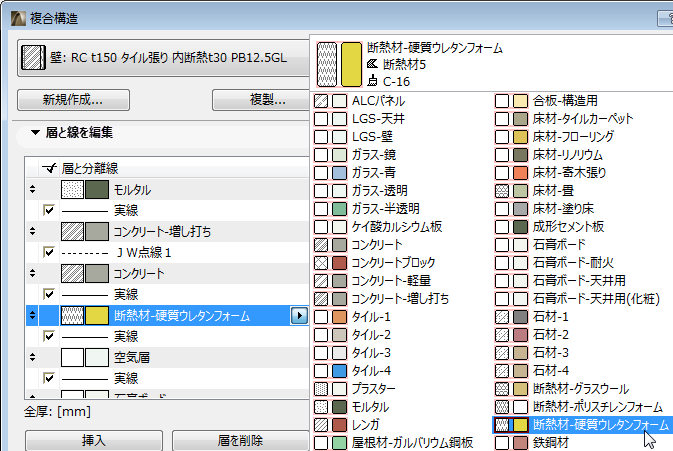This screenshot has width=673, height=451.
Task: Click reorder handle of コンクリート-増し打ち layer
Action: tap(33, 232)
